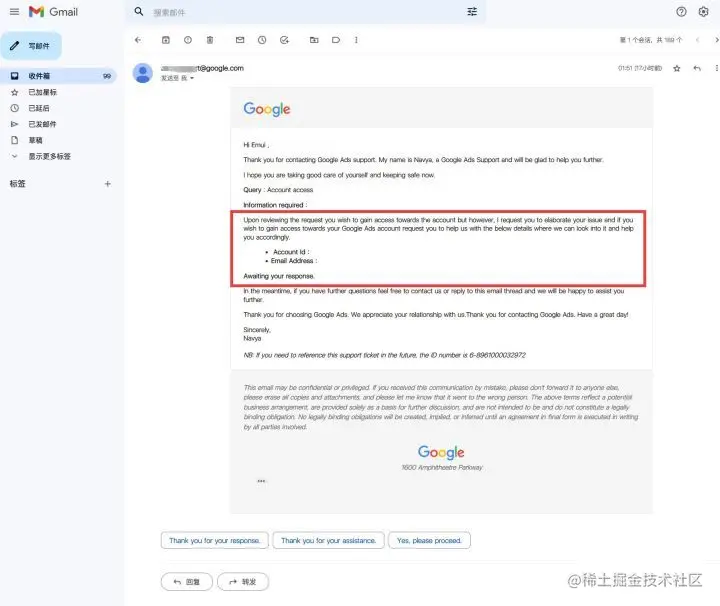Open the Help question mark icon
The height and width of the screenshot is (606, 720).
[681, 12]
